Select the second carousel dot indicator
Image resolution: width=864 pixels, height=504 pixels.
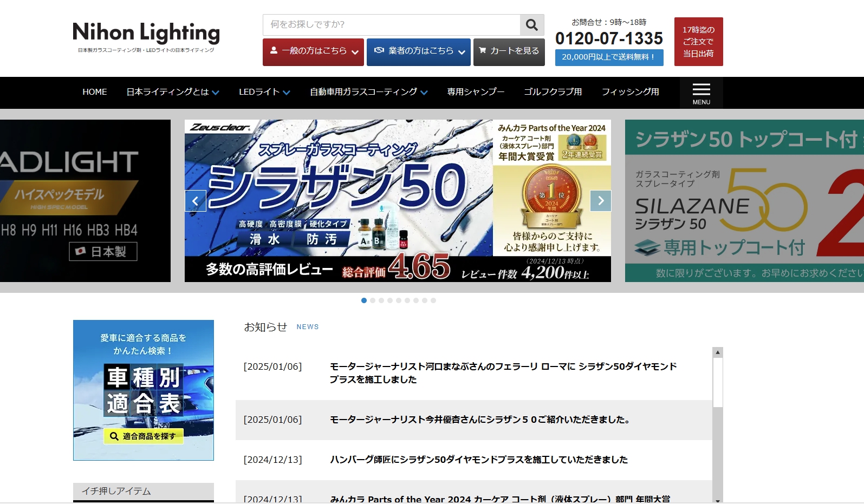pyautogui.click(x=373, y=300)
